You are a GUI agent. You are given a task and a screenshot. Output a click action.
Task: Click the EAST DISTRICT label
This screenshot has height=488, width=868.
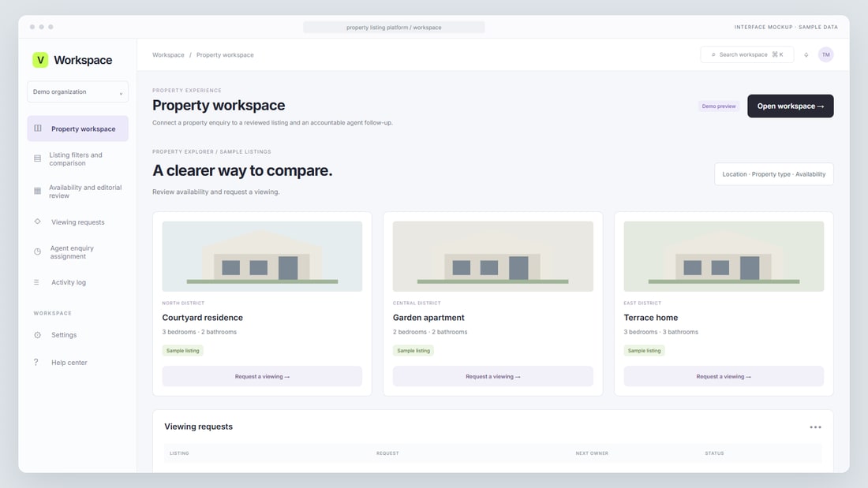tap(642, 304)
